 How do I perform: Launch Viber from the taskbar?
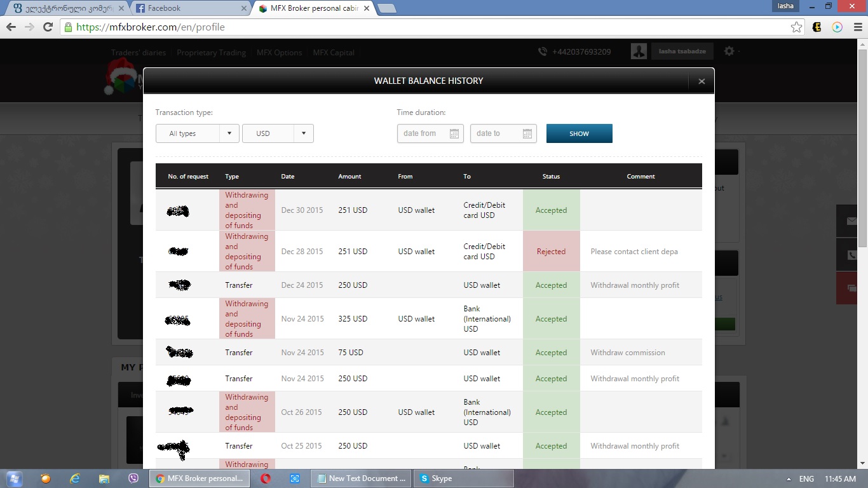click(x=133, y=478)
